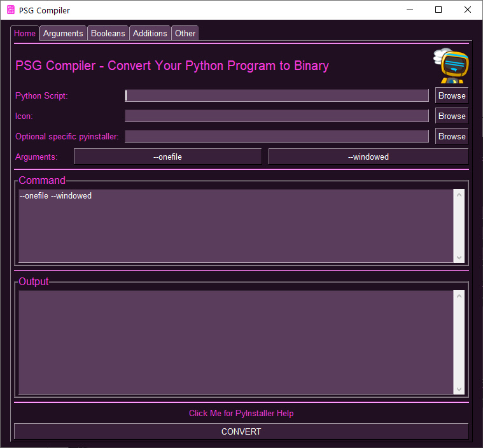This screenshot has height=448, width=483.
Task: Click the robot mascot logo image
Action: (x=451, y=66)
